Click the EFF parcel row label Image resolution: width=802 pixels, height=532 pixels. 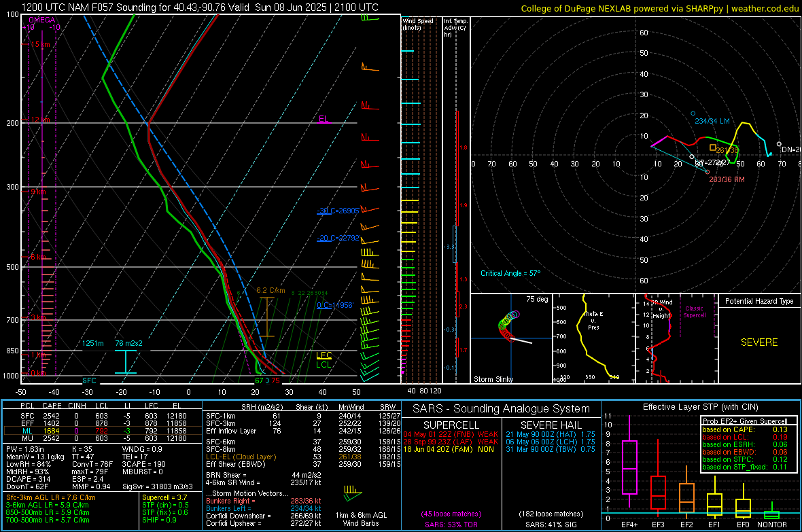point(27,423)
